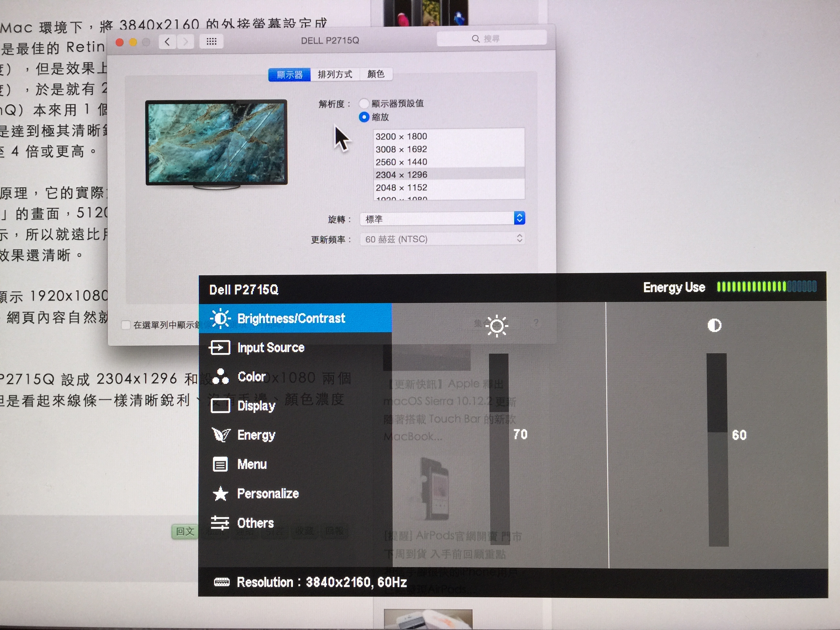
Task: Click the DELL P2715Q window title
Action: (330, 41)
